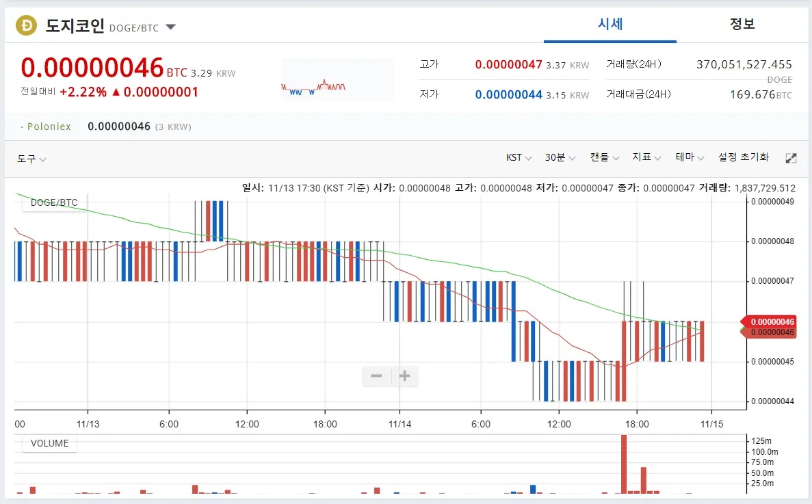The image size is (812, 504).
Task: Click the 18:00 label before 11/14
Action: tap(325, 424)
